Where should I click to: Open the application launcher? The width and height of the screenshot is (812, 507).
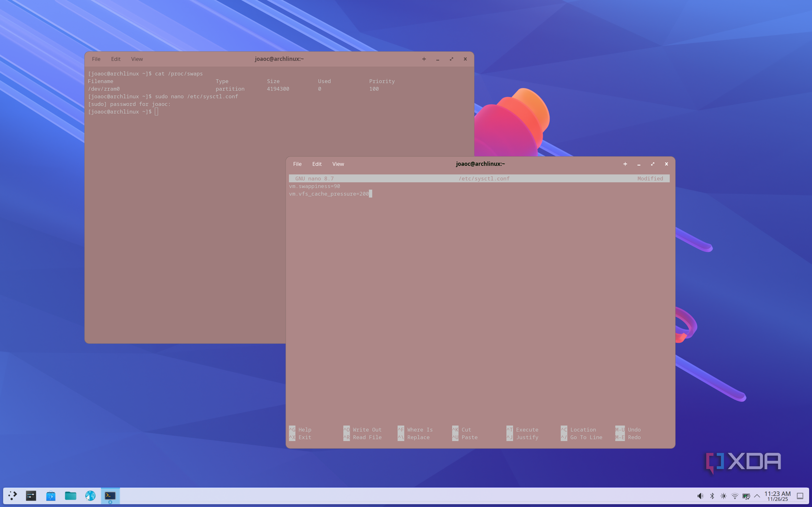12,496
